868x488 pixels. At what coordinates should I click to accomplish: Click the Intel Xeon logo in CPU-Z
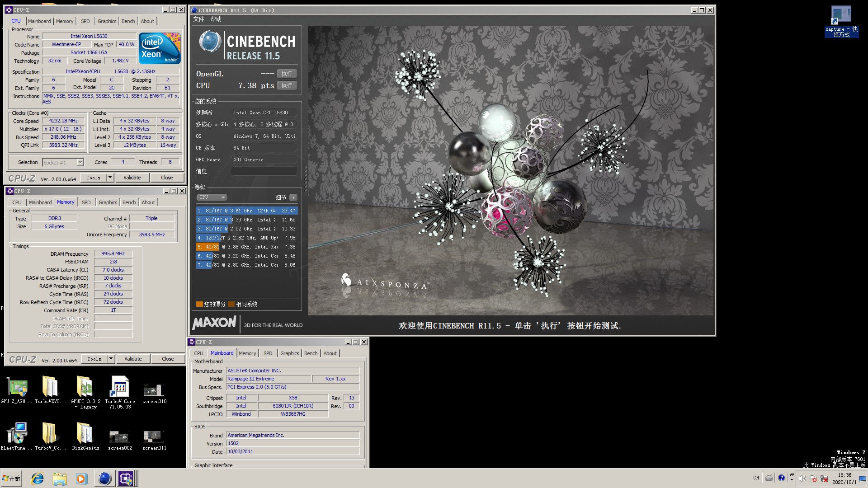[x=160, y=48]
